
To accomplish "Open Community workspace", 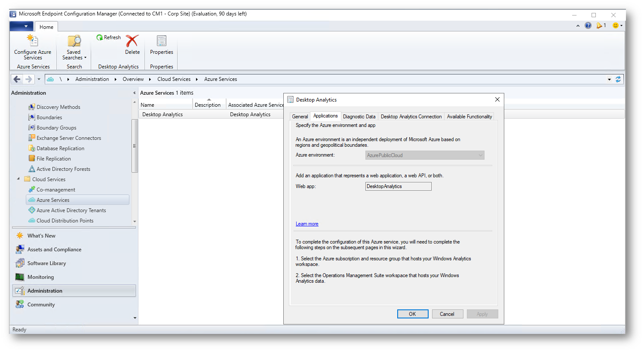I will click(x=41, y=305).
